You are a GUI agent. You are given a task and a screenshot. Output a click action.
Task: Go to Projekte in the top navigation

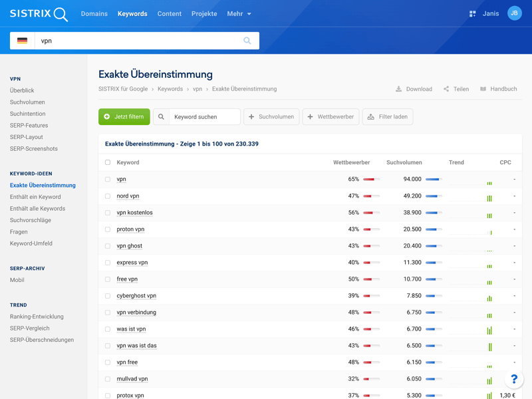[204, 13]
